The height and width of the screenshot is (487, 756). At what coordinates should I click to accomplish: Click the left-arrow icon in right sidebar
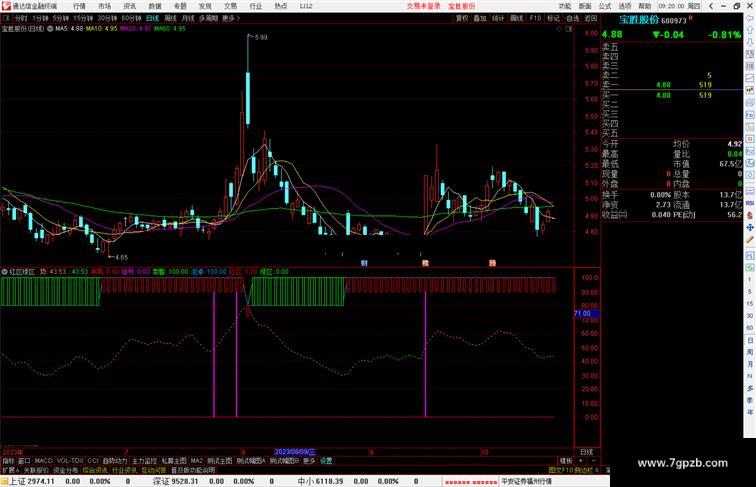(750, 18)
